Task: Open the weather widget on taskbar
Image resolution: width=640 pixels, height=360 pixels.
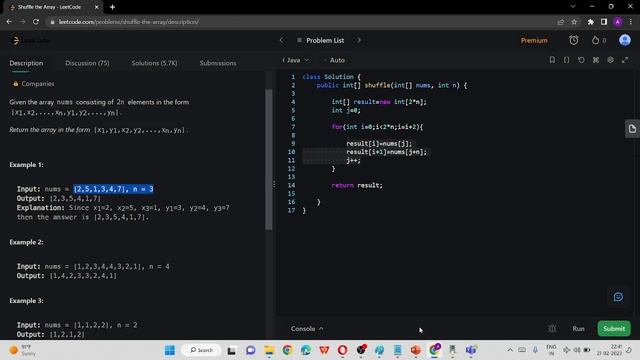Action: 23,350
